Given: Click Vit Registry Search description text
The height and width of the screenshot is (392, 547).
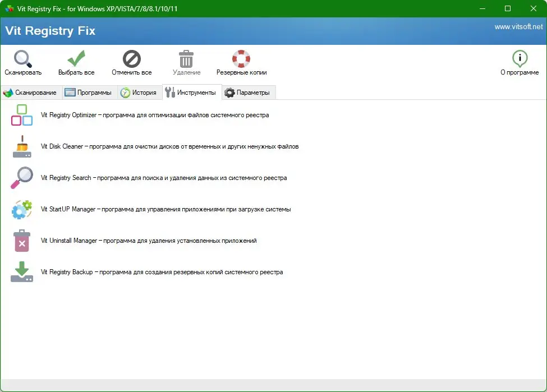Looking at the screenshot, I should tap(164, 178).
